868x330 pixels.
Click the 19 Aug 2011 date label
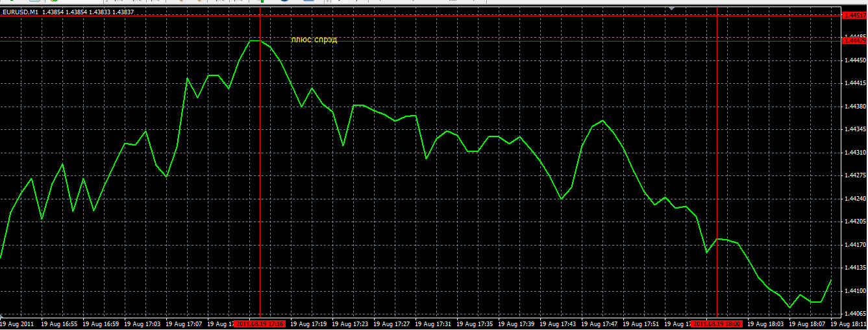coord(17,324)
